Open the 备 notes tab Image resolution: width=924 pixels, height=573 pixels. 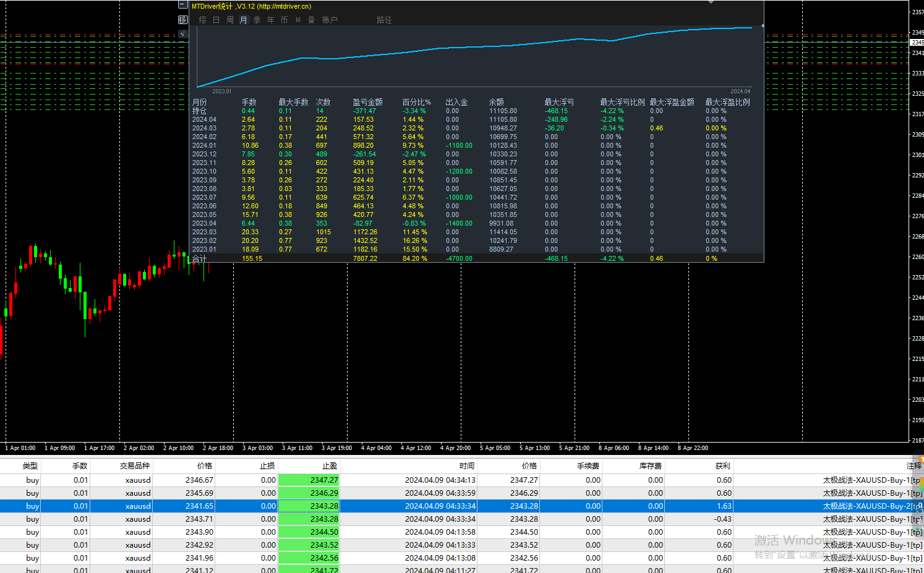(x=311, y=20)
